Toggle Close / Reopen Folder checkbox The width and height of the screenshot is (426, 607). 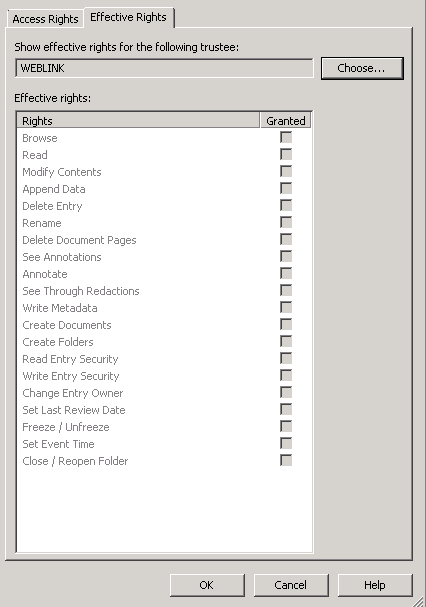(286, 461)
